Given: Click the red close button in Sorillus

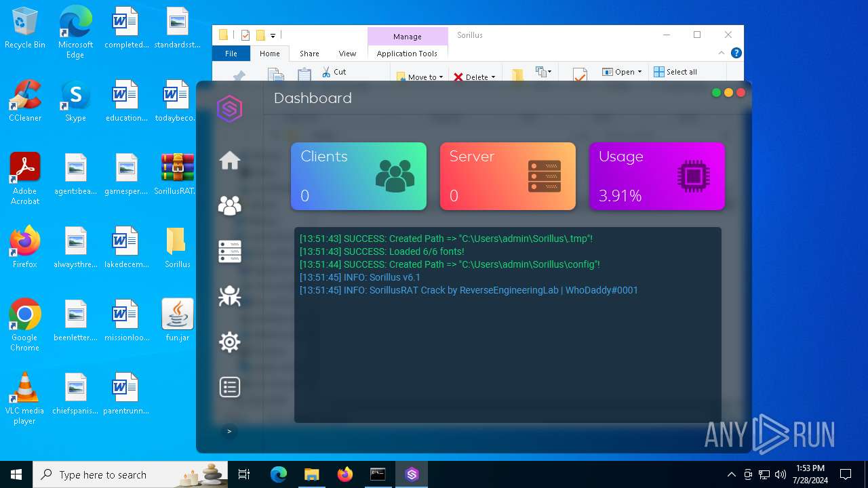Looking at the screenshot, I should coord(741,93).
